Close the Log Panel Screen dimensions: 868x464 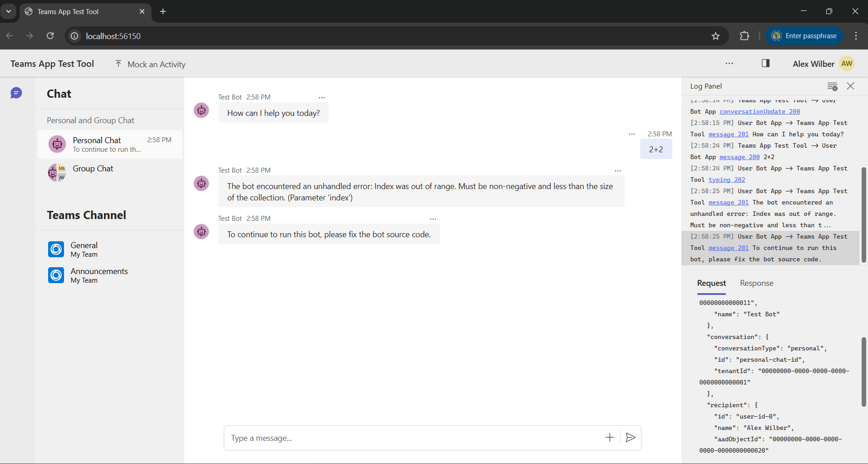[850, 86]
